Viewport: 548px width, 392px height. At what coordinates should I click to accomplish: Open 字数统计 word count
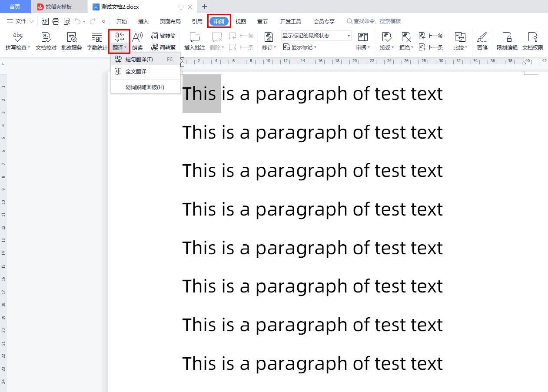[x=96, y=41]
